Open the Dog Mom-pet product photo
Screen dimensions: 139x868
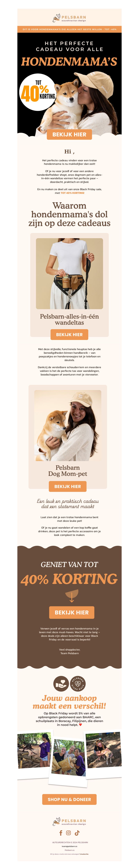pos(68,426)
